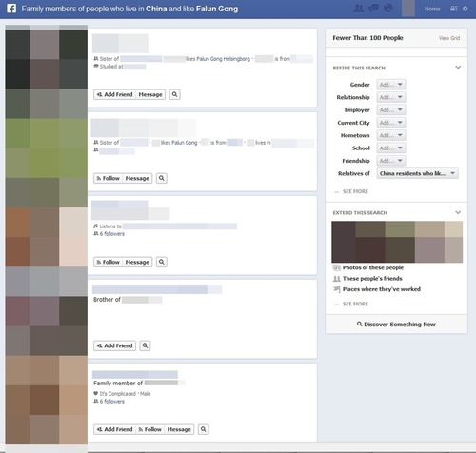Collapse the Refine This Search section

[x=458, y=68]
